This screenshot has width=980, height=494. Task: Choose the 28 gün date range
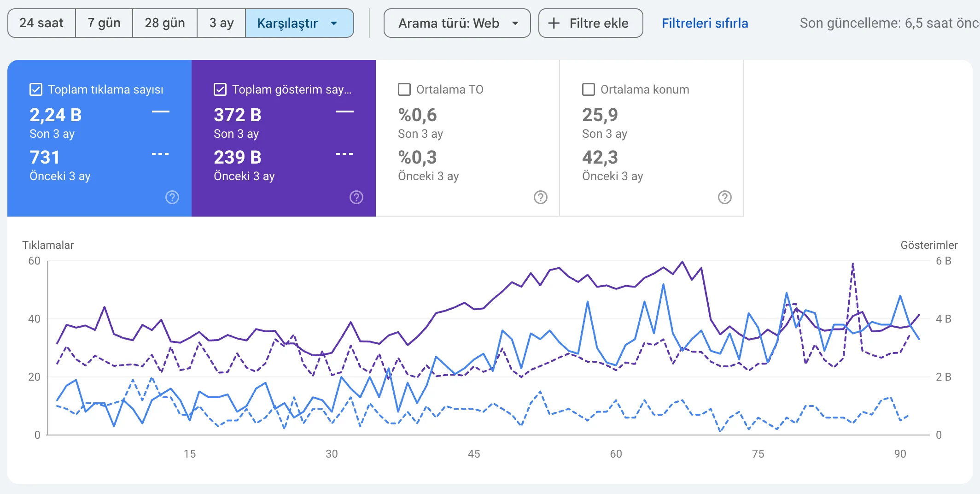[x=165, y=23]
